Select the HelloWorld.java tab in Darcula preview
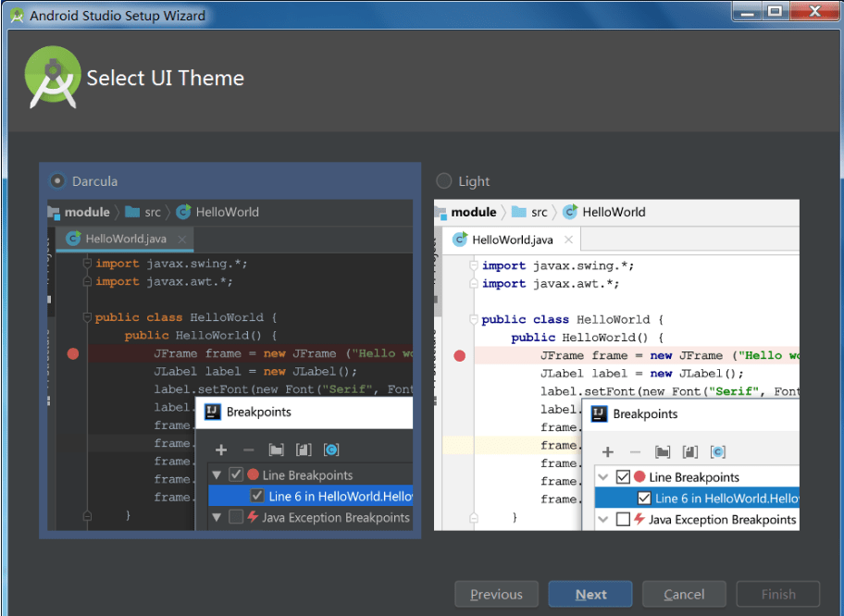This screenshot has width=844, height=616. point(125,239)
